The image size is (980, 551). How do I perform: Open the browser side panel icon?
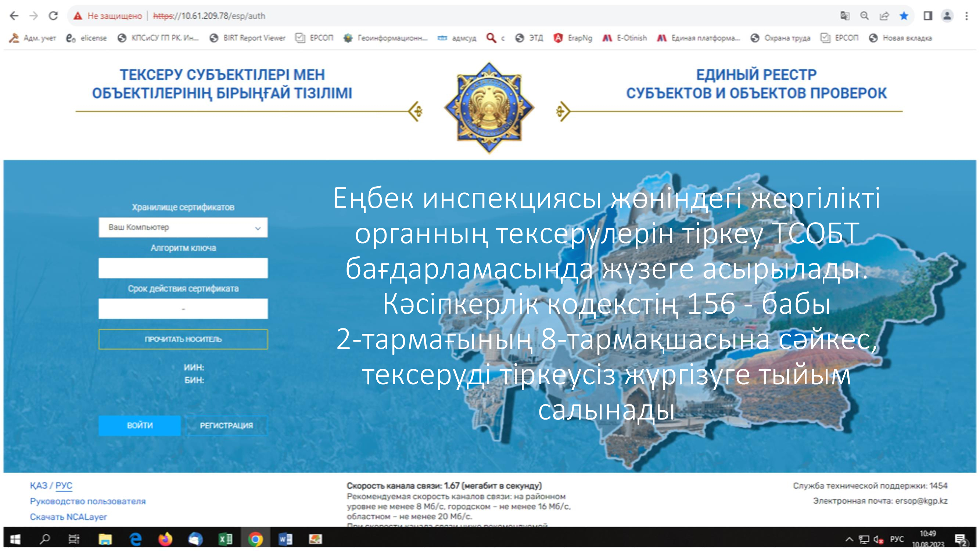(927, 15)
